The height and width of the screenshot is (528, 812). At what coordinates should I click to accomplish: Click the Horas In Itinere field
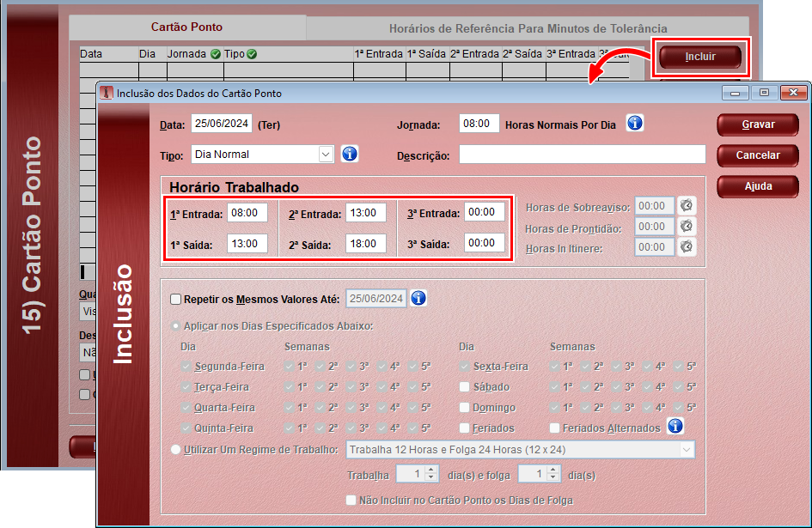655,247
